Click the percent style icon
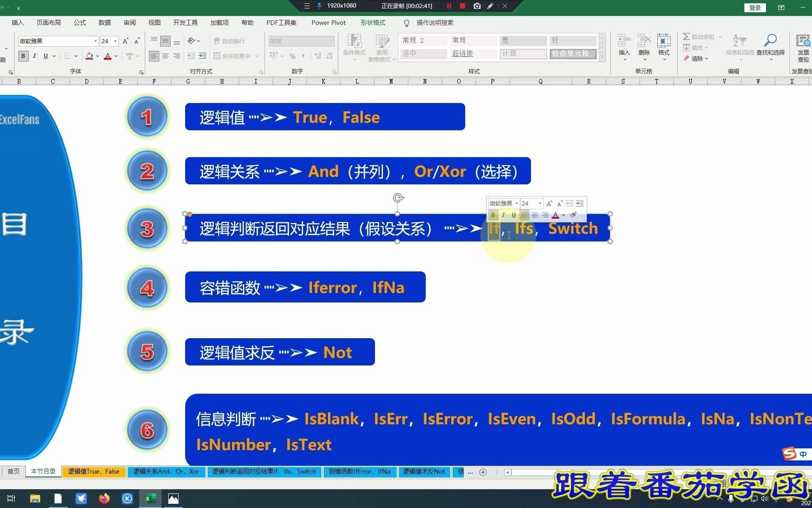Viewport: 812px width, 508px height. [x=292, y=56]
